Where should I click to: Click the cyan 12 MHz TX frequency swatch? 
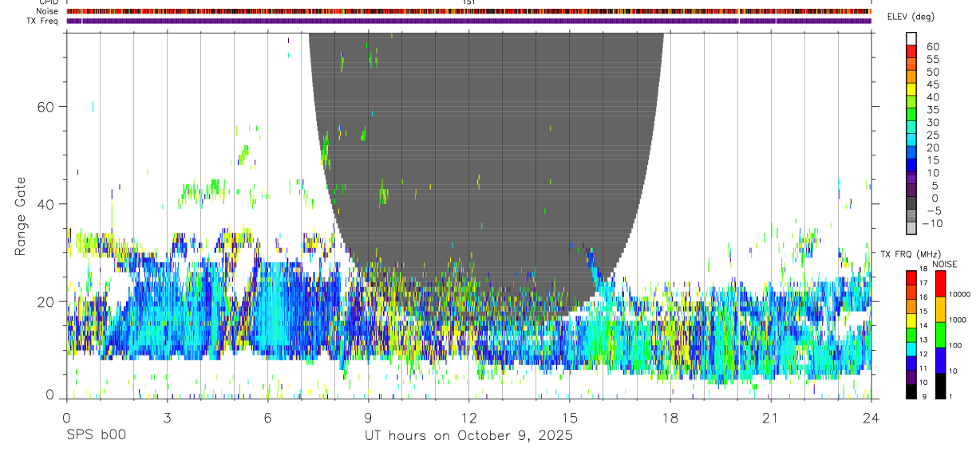coord(911,348)
